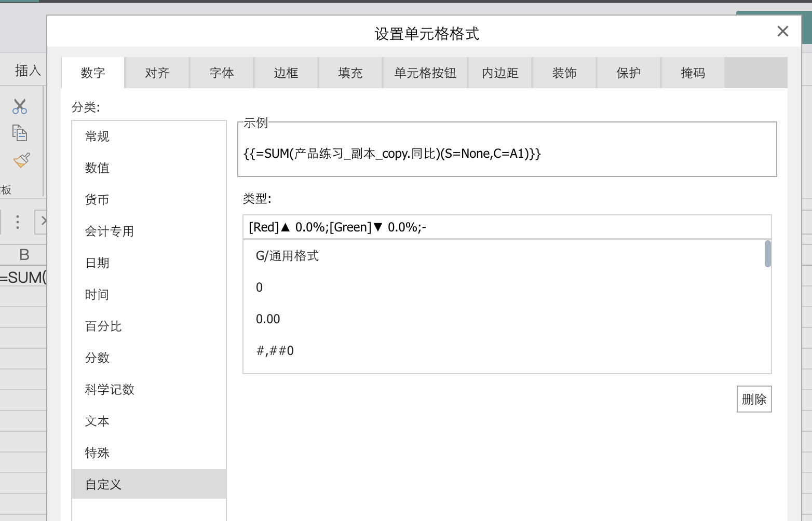812x521 pixels.
Task: Switch to the 字体 (Font) tab
Action: tap(222, 73)
